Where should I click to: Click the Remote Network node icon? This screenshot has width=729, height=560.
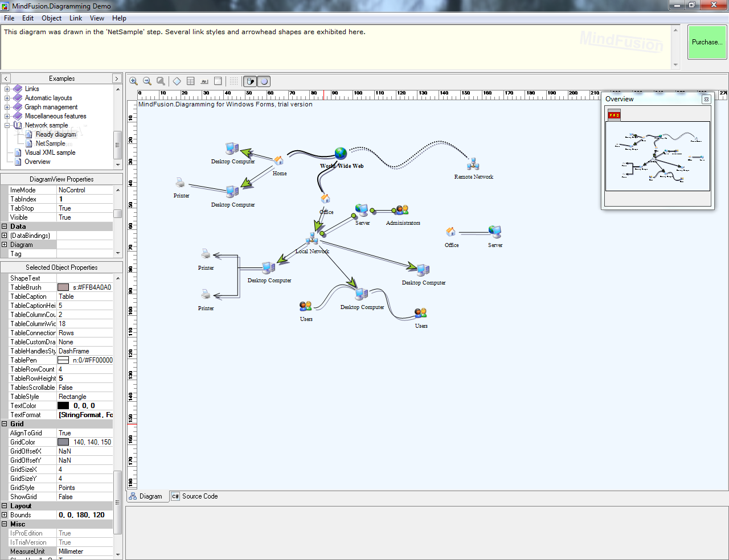click(x=473, y=164)
